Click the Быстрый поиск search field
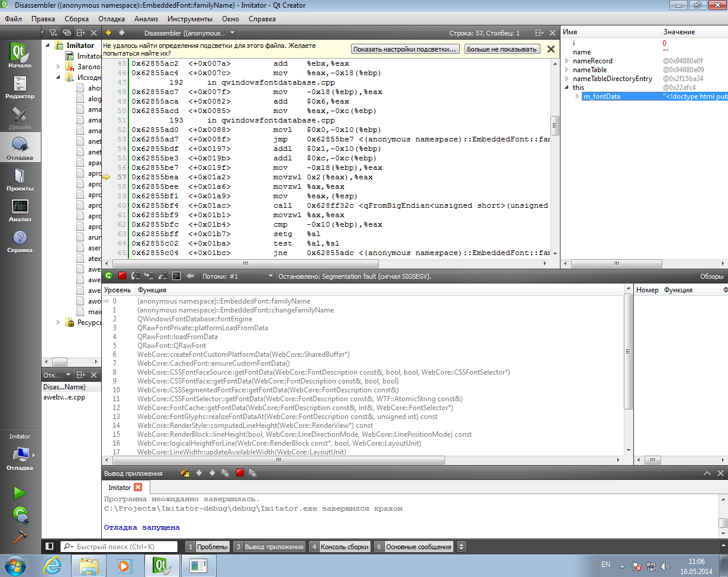The image size is (728, 577). click(x=124, y=547)
